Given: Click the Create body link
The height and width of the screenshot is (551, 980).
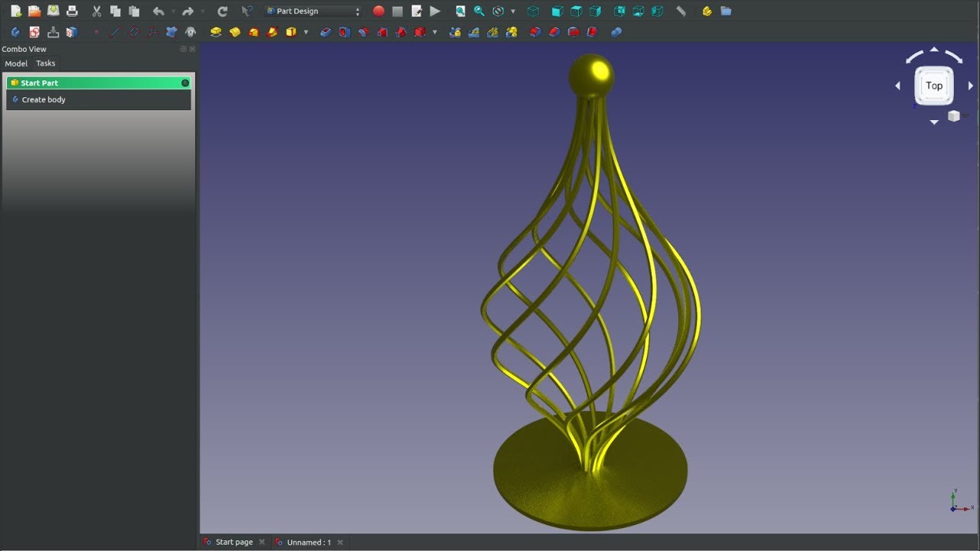Looking at the screenshot, I should [x=44, y=99].
